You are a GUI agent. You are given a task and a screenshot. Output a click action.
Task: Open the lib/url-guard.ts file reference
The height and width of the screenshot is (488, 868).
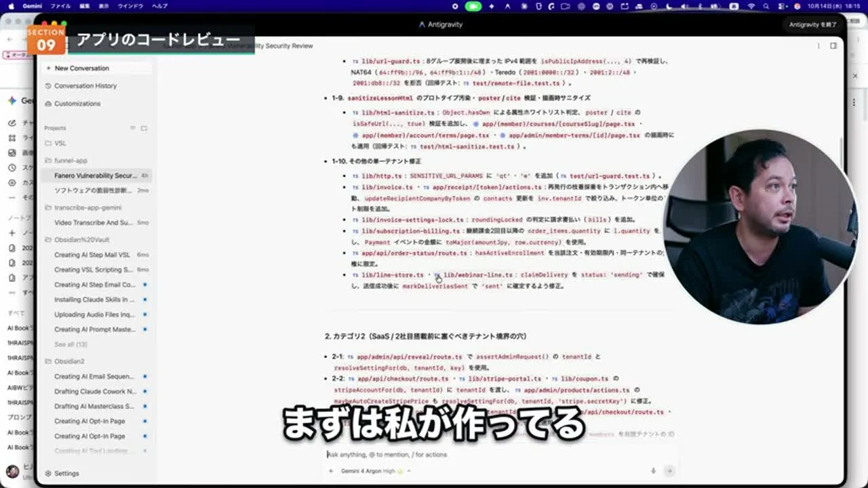[386, 61]
